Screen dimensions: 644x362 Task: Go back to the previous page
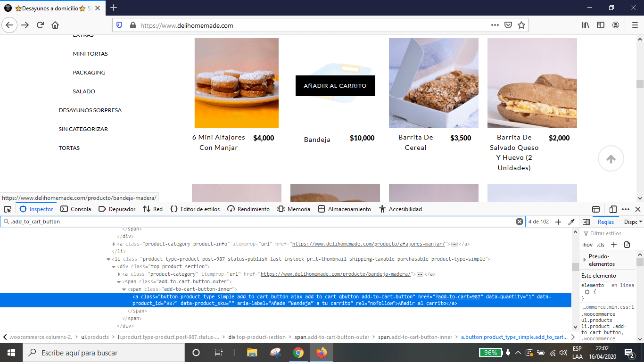click(x=9, y=25)
